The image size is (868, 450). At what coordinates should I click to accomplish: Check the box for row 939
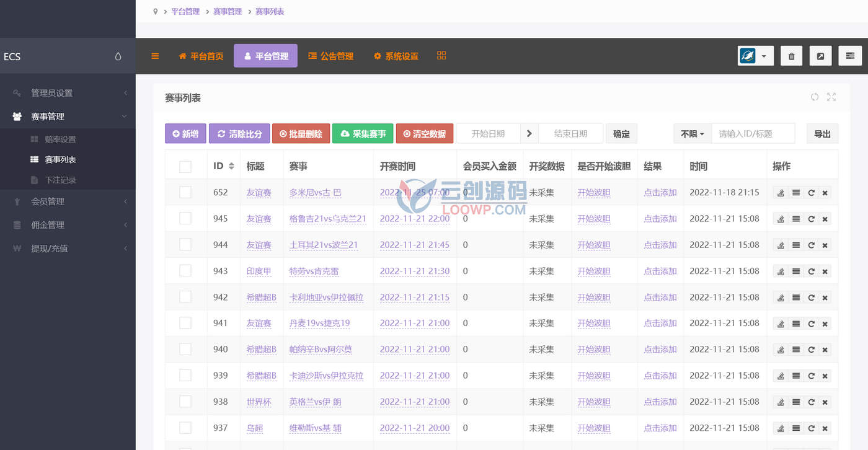point(185,375)
